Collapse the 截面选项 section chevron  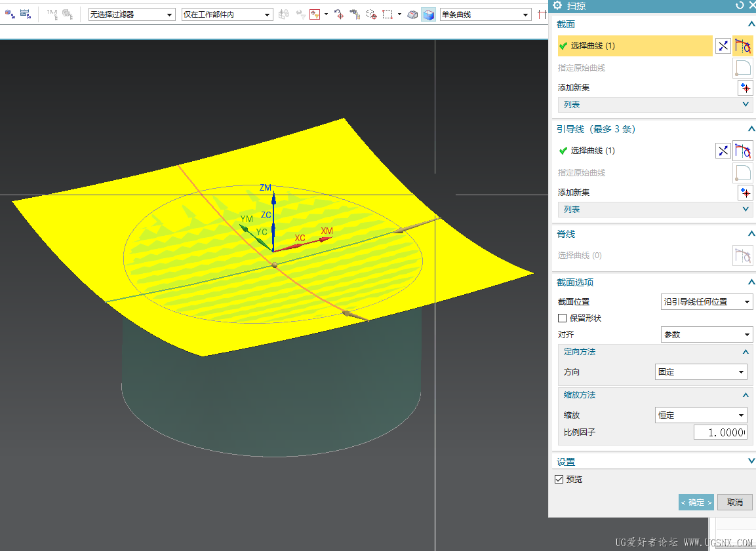tap(751, 282)
